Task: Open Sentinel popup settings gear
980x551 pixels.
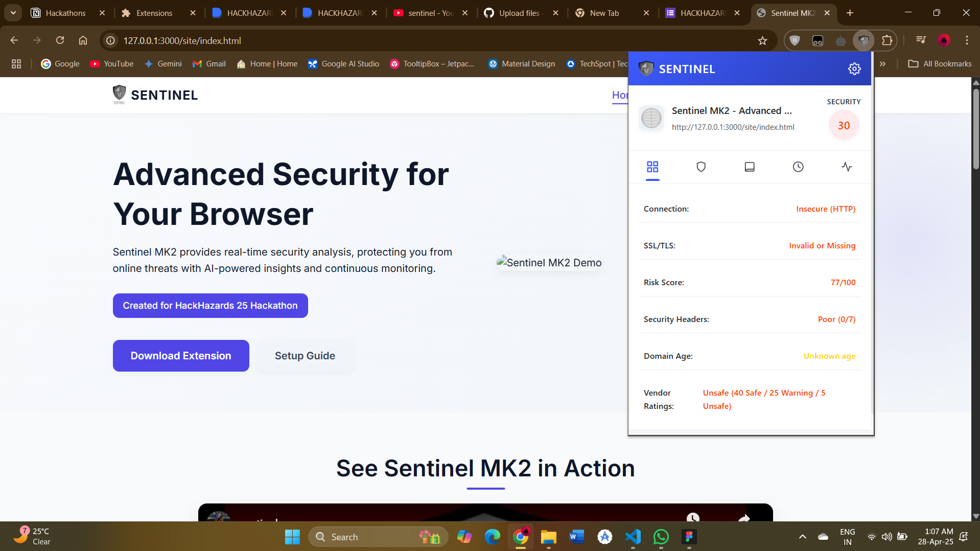Action: point(854,69)
